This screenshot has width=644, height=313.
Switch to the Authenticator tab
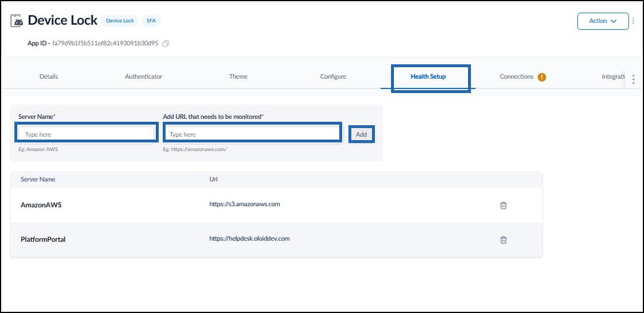143,76
